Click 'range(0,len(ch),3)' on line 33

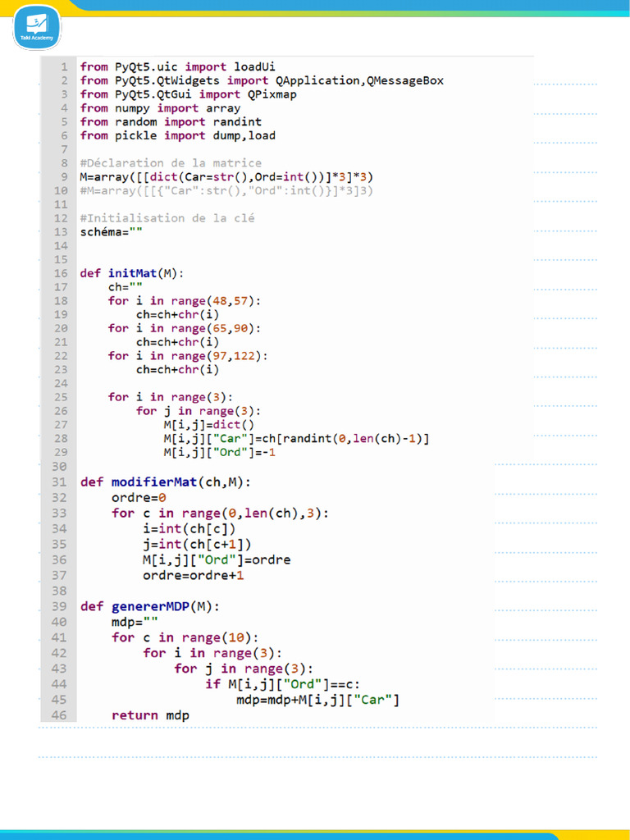(x=253, y=514)
